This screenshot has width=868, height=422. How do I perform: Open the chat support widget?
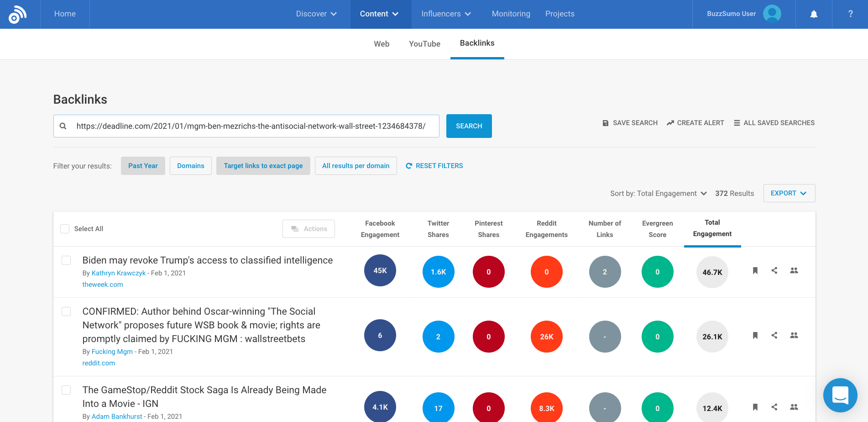click(x=840, y=395)
